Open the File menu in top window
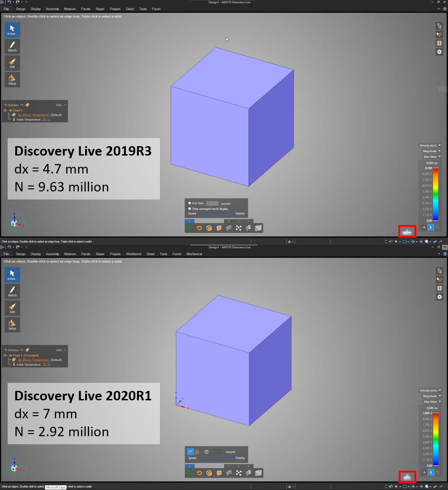Image resolution: width=448 pixels, height=490 pixels. click(6, 9)
